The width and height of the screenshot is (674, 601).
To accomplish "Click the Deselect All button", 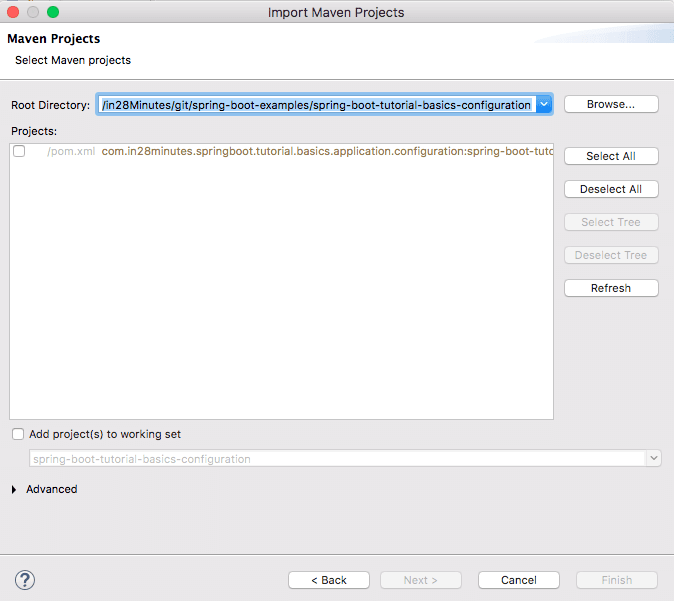I will tap(611, 189).
